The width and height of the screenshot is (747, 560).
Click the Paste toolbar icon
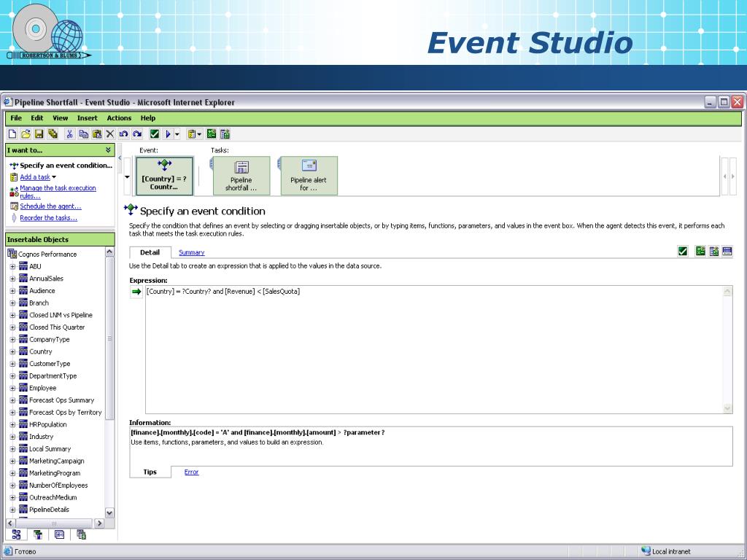point(97,134)
